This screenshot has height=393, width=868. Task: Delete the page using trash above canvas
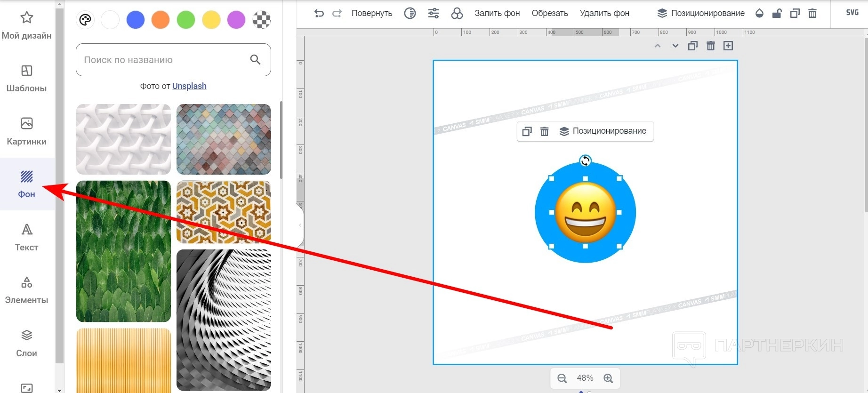click(711, 46)
